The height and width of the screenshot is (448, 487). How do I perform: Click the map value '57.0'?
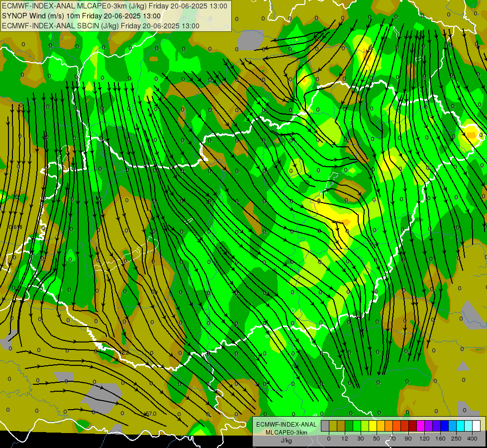coord(151,414)
